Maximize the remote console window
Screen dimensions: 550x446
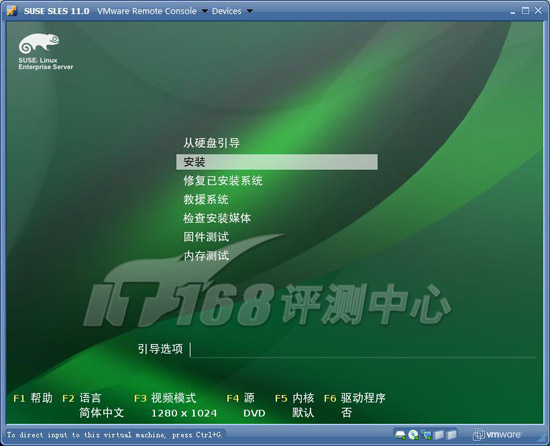coord(525,11)
